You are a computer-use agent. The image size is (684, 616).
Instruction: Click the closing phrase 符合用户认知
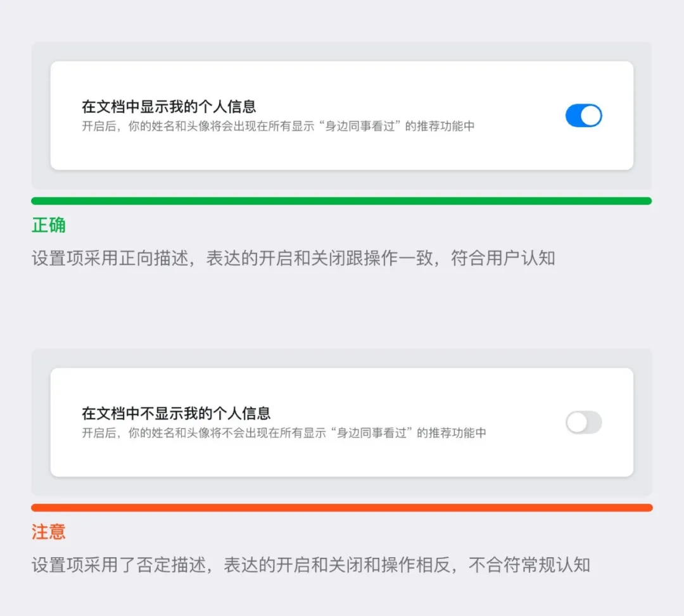503,258
